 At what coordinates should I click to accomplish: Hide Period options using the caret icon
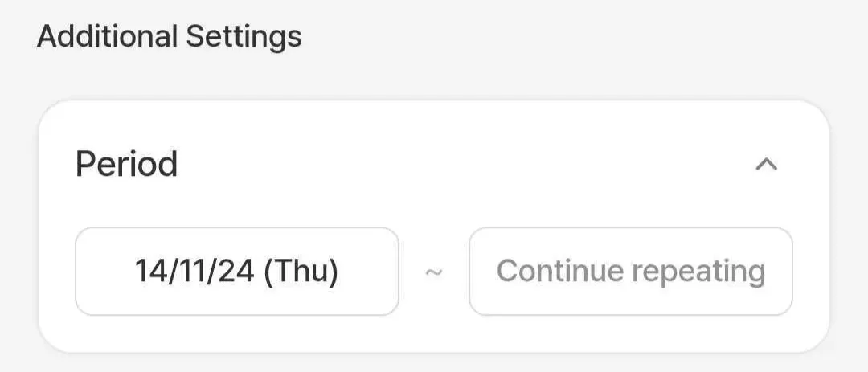click(x=766, y=165)
